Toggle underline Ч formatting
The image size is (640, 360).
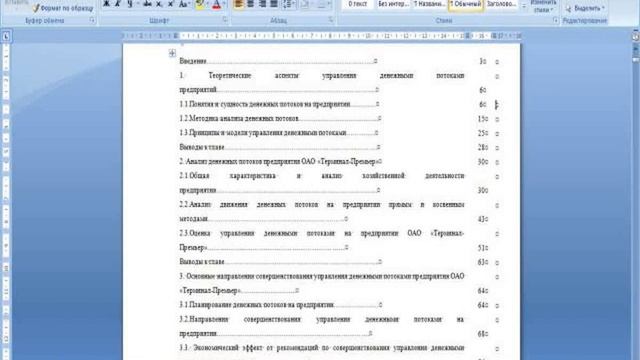pyautogui.click(x=129, y=4)
